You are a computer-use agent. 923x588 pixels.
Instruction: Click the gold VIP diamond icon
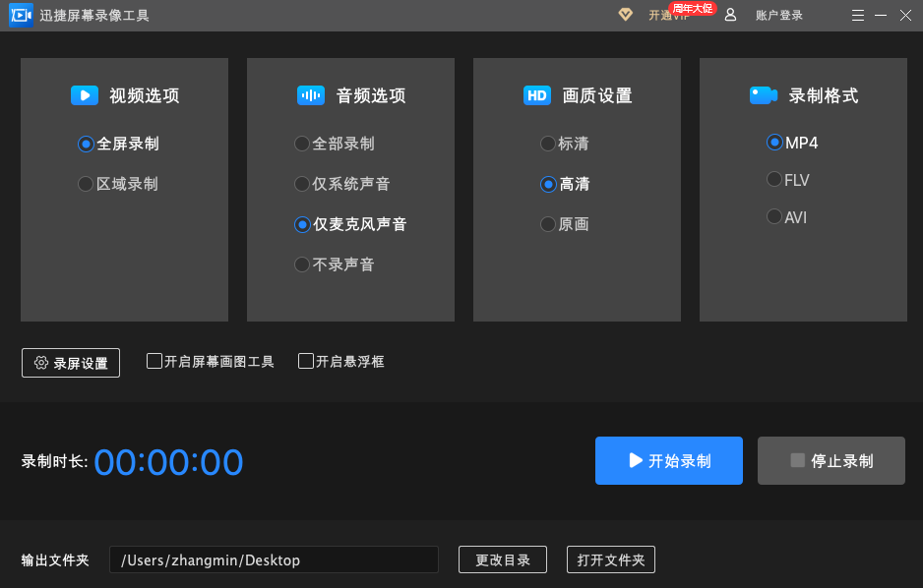tap(625, 15)
